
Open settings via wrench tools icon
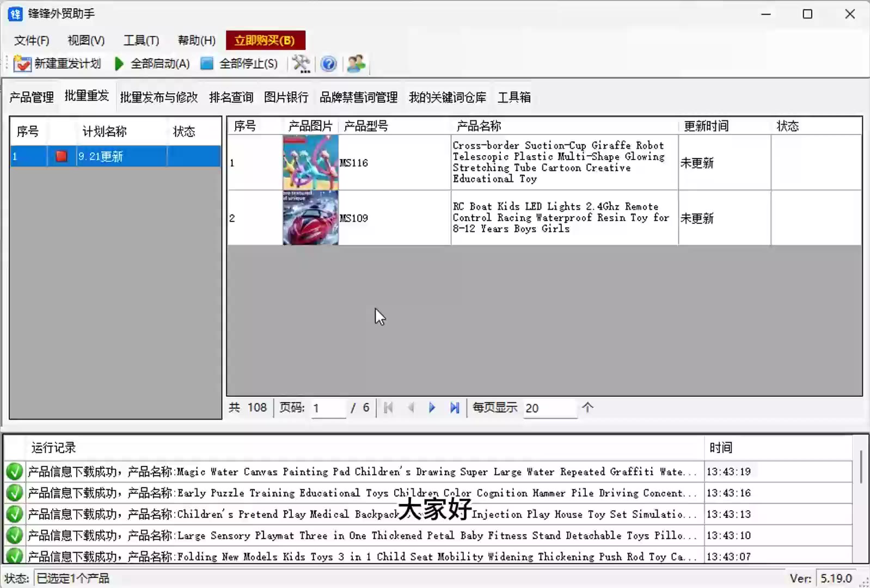(x=301, y=64)
